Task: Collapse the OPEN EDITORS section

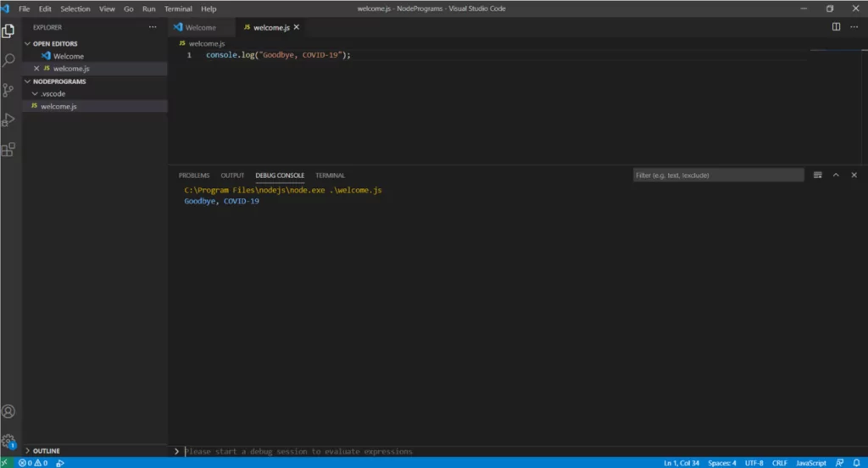Action: 54,43
